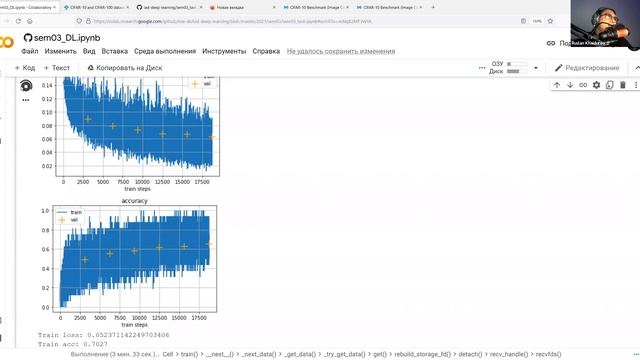Click the accuracy plot image
Image resolution: width=640 pixels, height=360 pixels.
coord(129,263)
